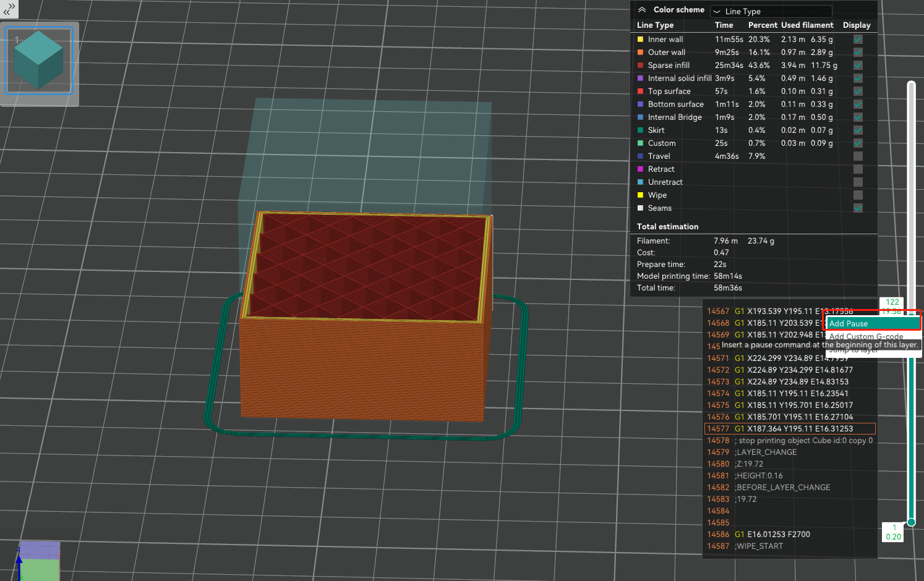
Task: Uncheck the Seams display checkbox
Action: 858,208
